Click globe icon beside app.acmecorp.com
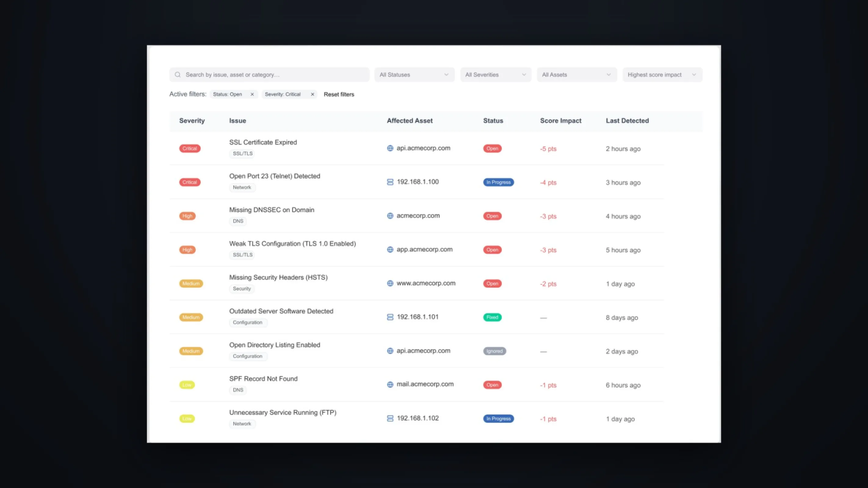This screenshot has height=488, width=868. (x=390, y=249)
